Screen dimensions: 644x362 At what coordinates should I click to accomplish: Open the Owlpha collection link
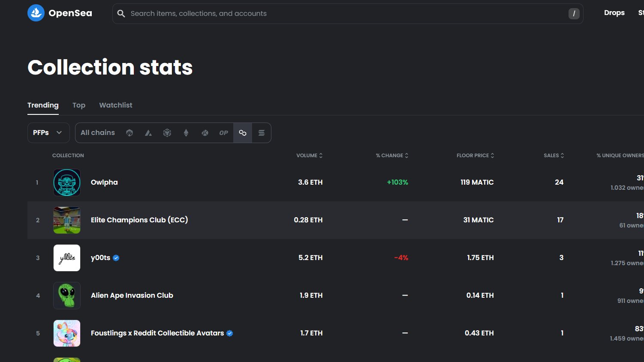click(104, 182)
